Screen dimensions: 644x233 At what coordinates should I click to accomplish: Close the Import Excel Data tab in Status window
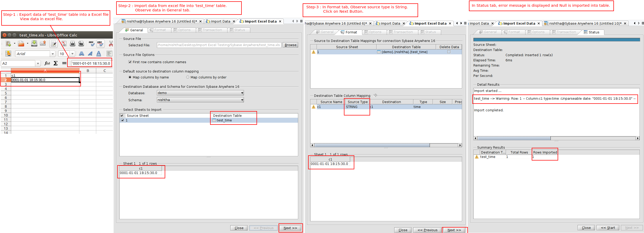click(x=539, y=23)
